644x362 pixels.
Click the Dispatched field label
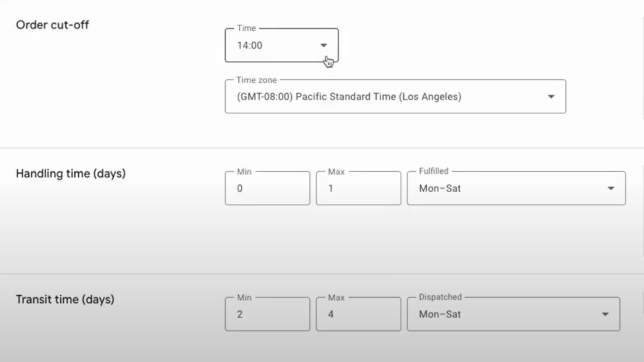440,297
